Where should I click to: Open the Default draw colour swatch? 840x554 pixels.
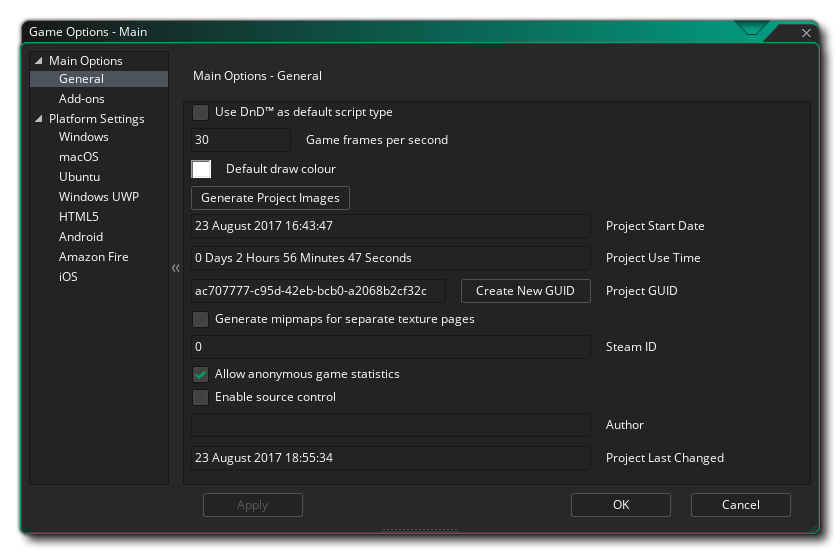[x=201, y=169]
